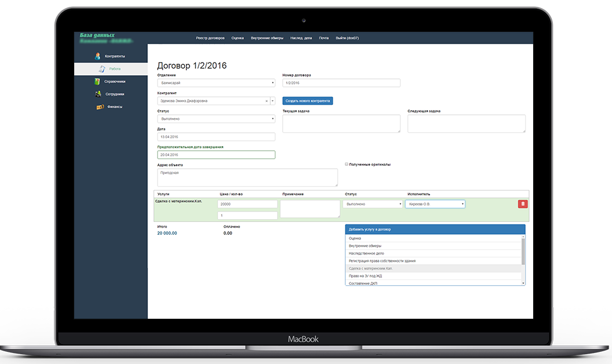
Task: Click the service Примечание text area
Action: click(x=310, y=209)
